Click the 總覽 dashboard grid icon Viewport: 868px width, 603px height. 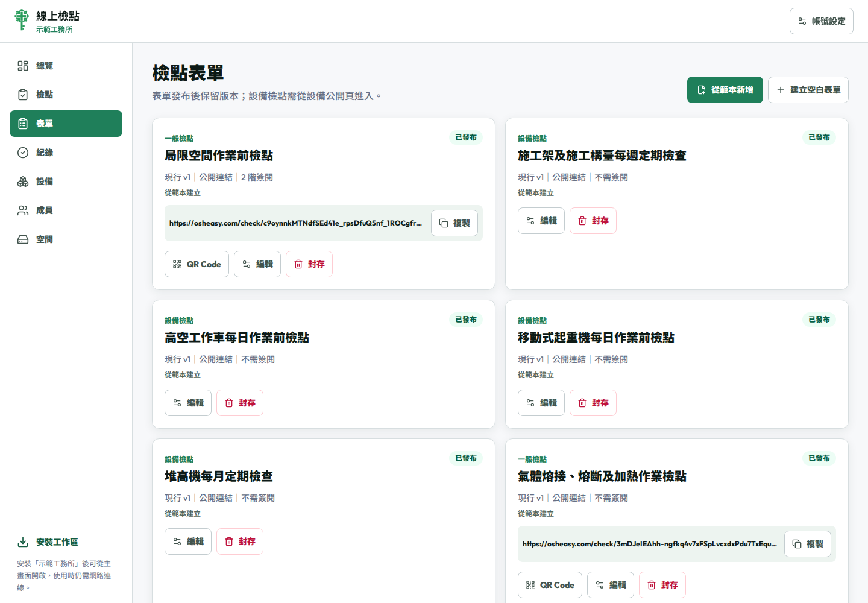coord(23,66)
